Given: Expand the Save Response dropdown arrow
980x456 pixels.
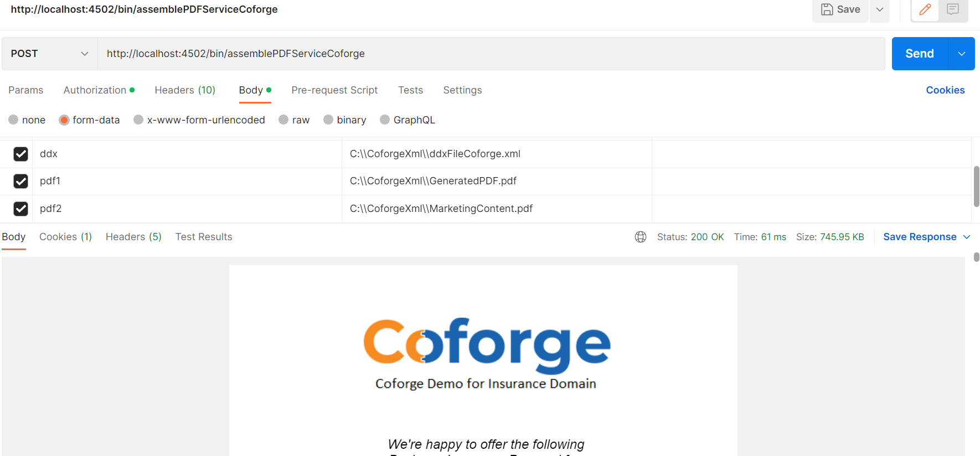Looking at the screenshot, I should point(967,237).
